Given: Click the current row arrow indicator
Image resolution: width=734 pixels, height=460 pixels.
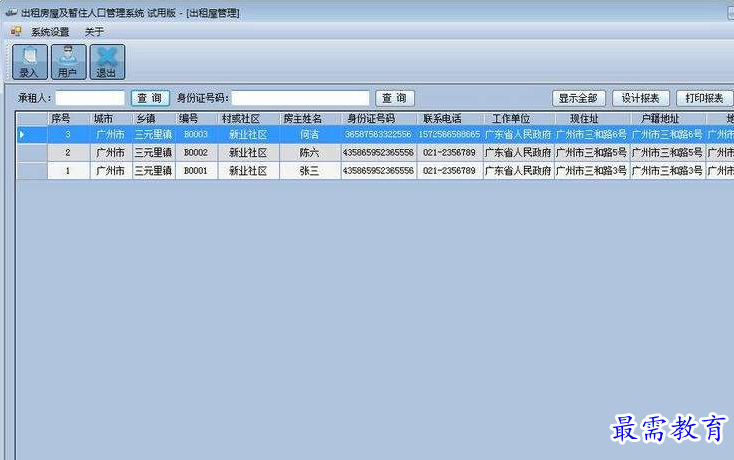Looking at the screenshot, I should pos(22,134).
